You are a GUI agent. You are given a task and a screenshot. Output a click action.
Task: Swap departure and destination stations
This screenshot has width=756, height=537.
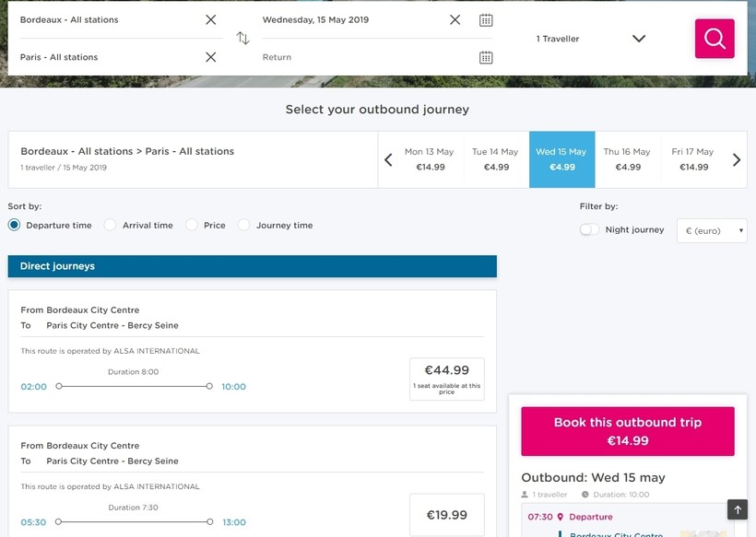pyautogui.click(x=243, y=38)
